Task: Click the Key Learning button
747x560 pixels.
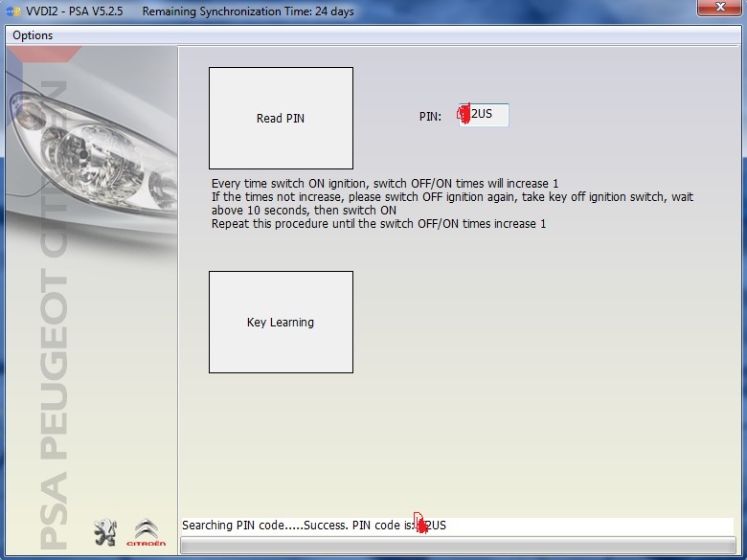Action: tap(281, 322)
